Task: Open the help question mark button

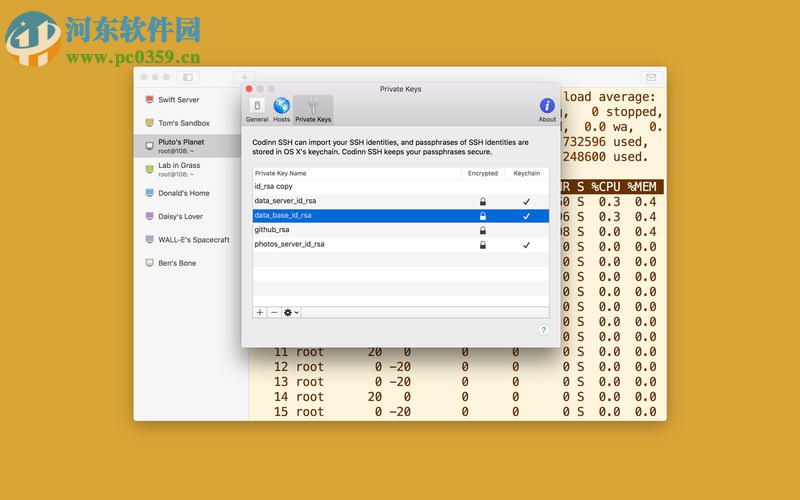Action: (x=543, y=330)
